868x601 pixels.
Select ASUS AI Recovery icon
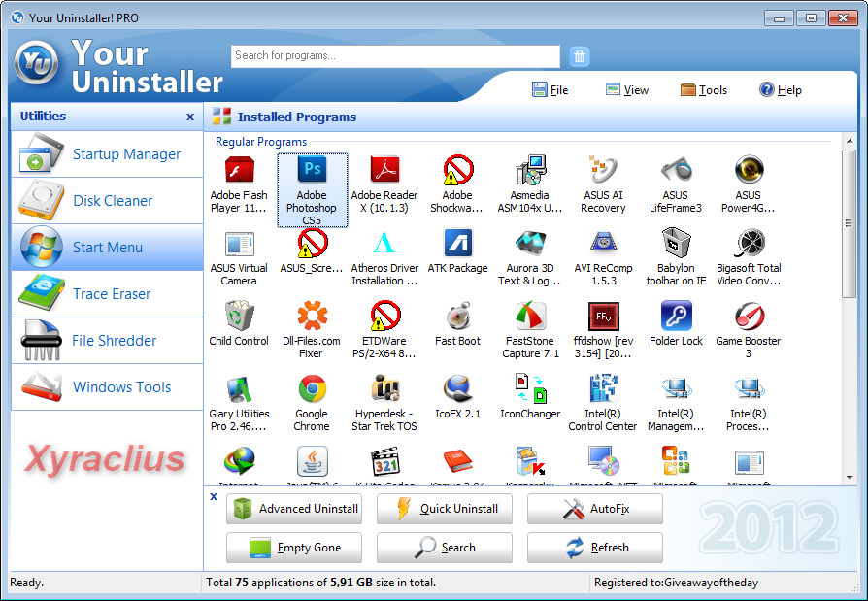click(x=603, y=169)
